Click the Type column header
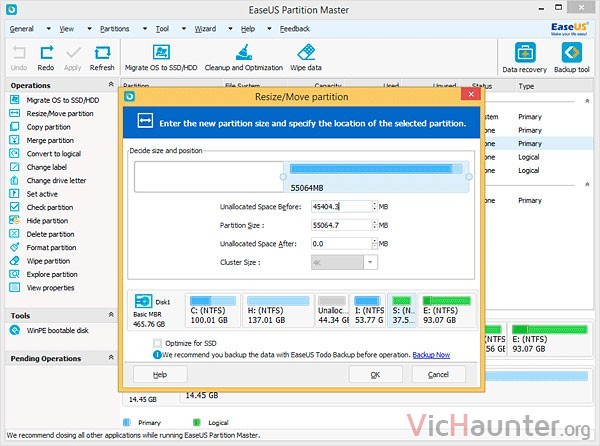This screenshot has width=600, height=446. (x=526, y=86)
